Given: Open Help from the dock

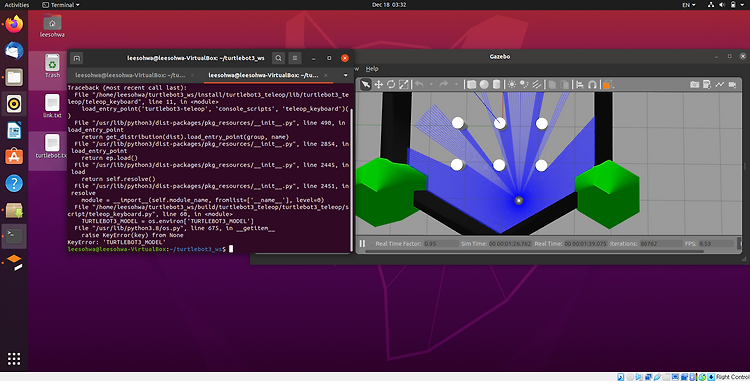Looking at the screenshot, I should (x=14, y=183).
